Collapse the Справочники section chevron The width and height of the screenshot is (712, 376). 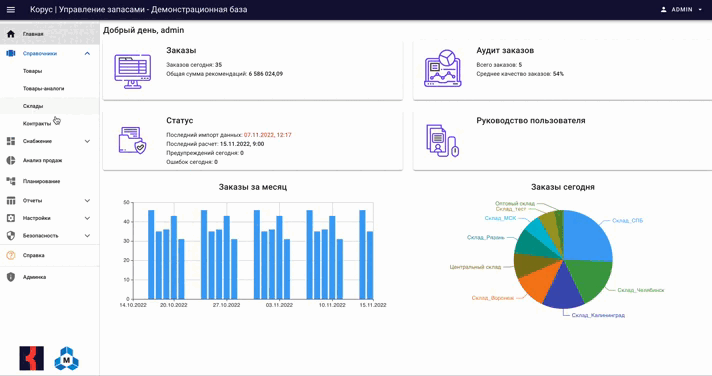[x=87, y=54]
